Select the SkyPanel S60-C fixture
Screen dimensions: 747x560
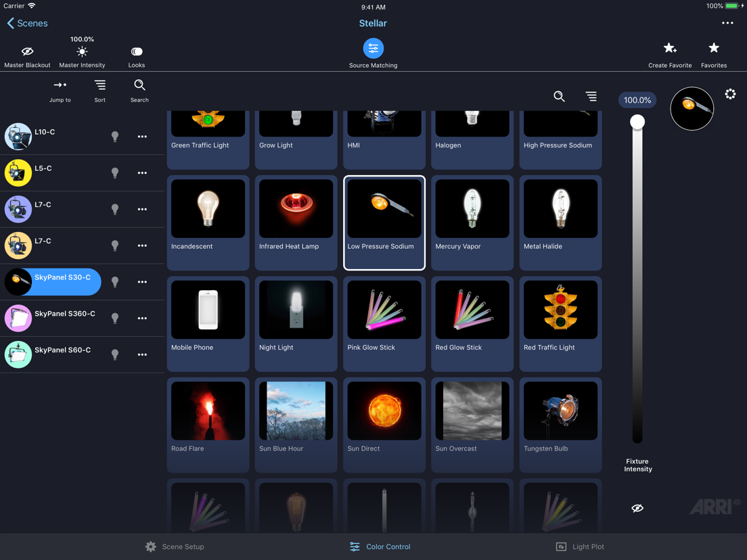tap(52, 354)
